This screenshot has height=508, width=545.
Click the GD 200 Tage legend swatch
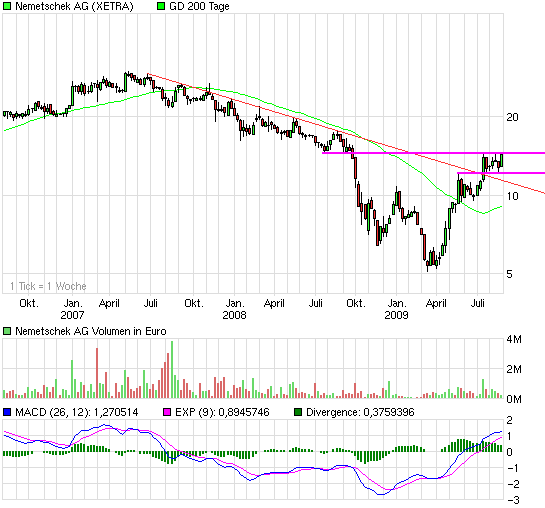[161, 6]
